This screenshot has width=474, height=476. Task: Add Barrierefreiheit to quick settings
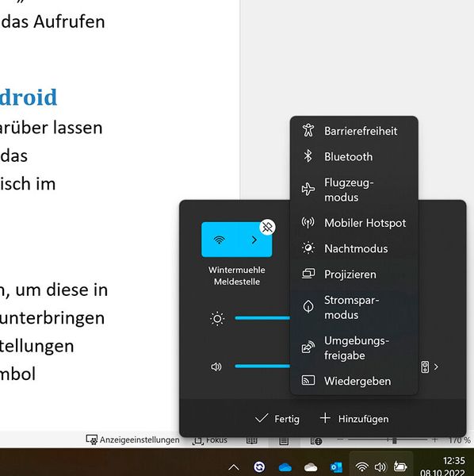point(354,131)
